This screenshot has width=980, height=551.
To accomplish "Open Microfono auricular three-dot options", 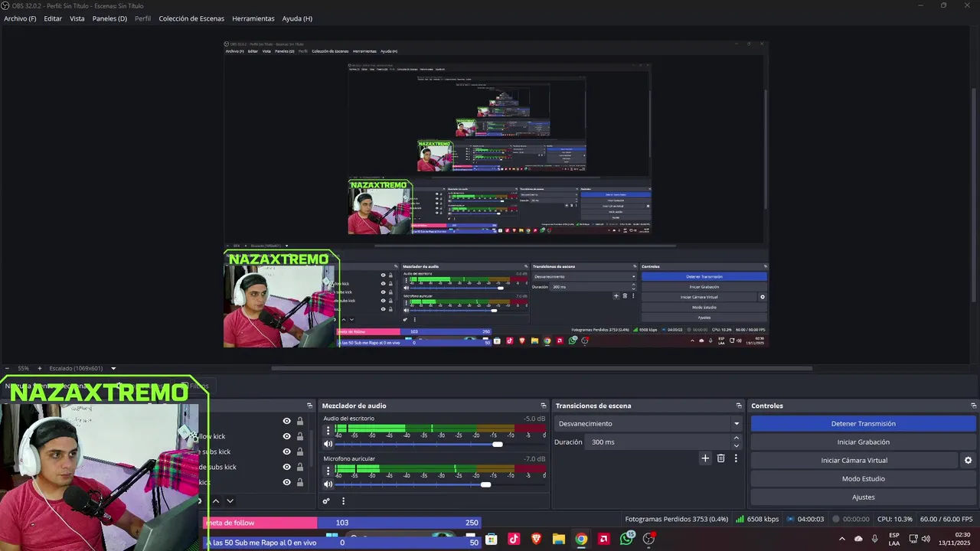I will click(x=328, y=470).
